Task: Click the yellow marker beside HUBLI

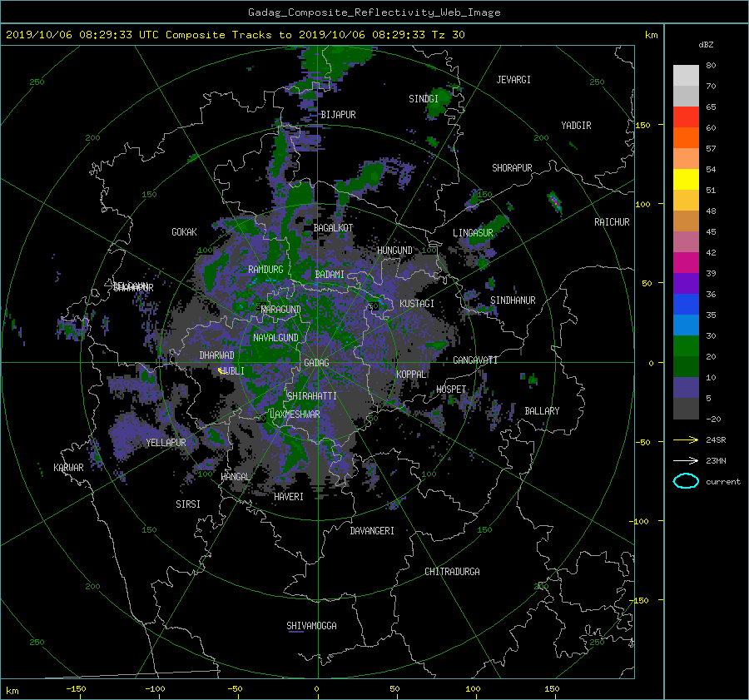Action: (x=221, y=370)
